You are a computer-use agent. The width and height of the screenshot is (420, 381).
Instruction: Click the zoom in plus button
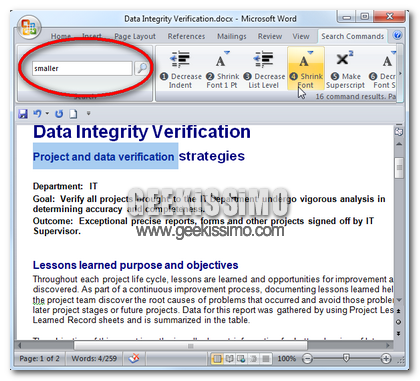click(386, 359)
